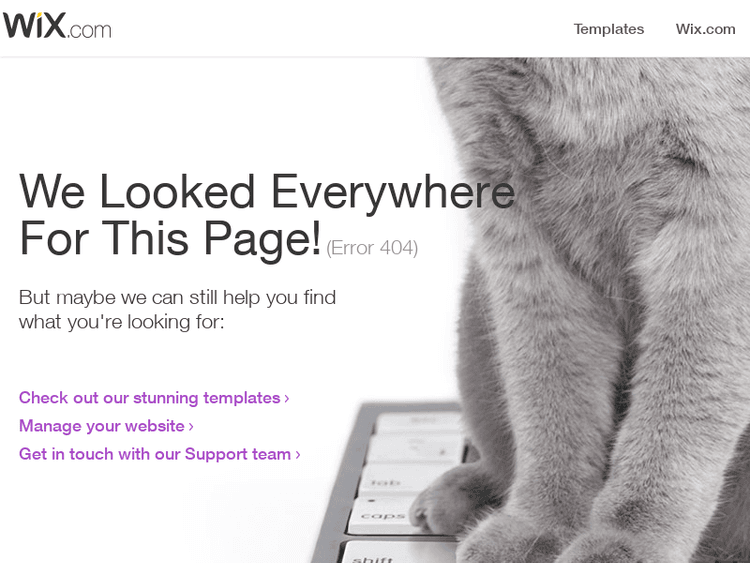
Task: Click the shift key on the keyboard image
Action: point(375,555)
